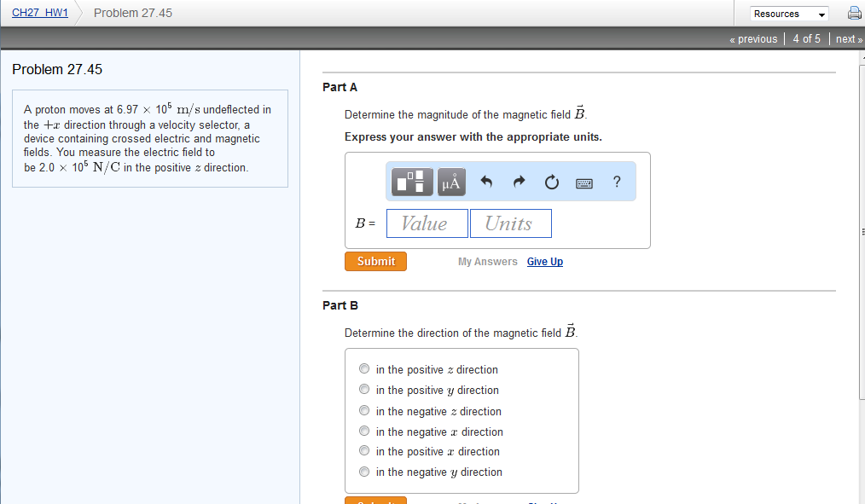This screenshot has width=865, height=504.
Task: Submit the Part A answer
Action: coord(375,261)
